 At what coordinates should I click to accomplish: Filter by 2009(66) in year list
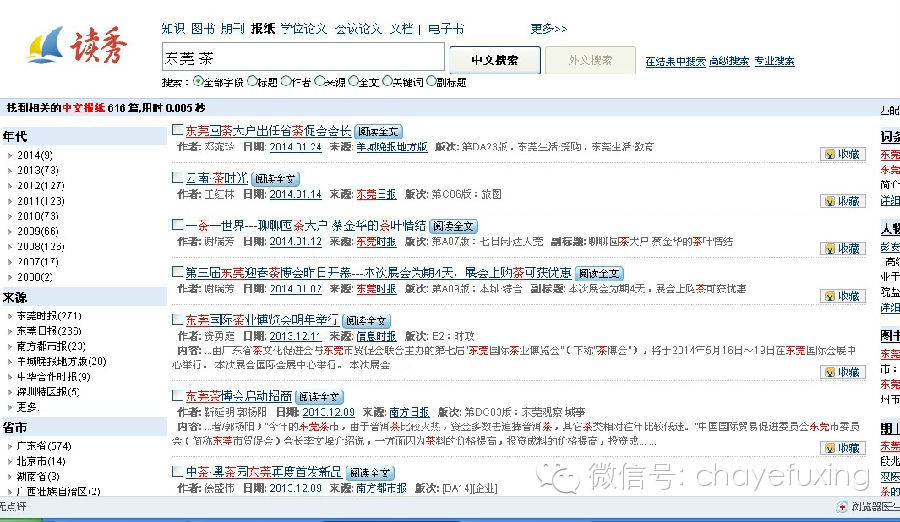37,231
